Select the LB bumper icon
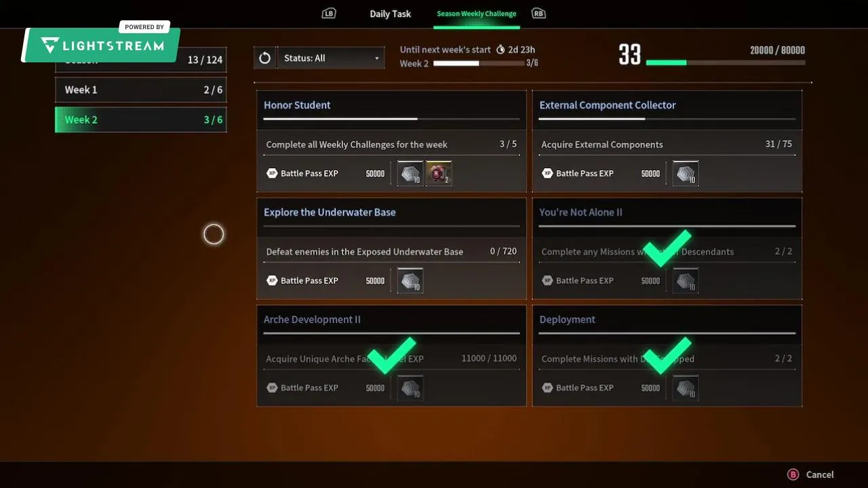 (329, 14)
